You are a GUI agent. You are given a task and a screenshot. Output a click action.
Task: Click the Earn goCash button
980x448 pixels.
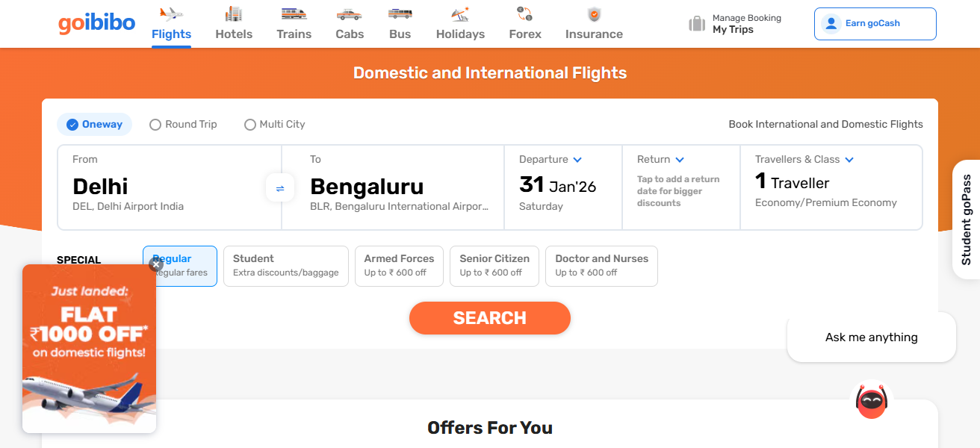point(875,23)
